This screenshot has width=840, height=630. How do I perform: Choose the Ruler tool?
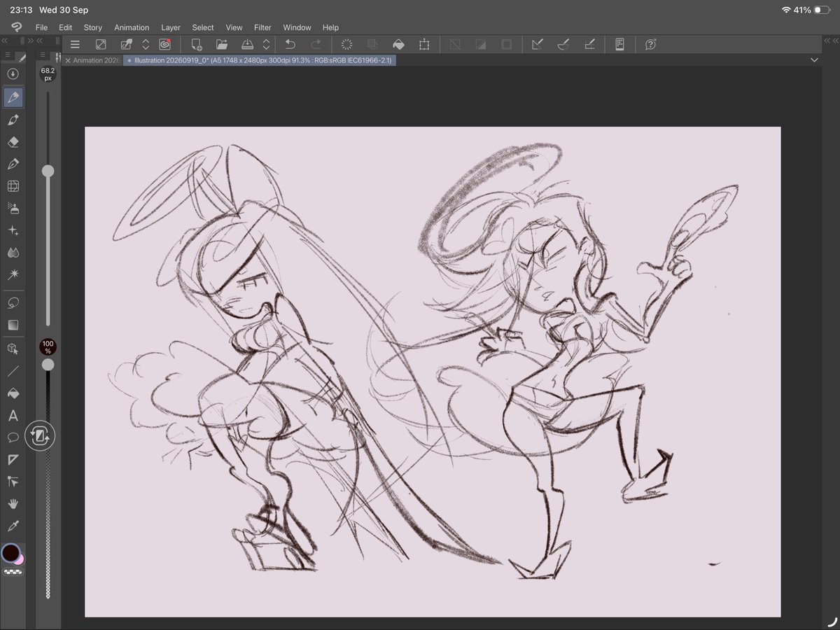click(13, 459)
